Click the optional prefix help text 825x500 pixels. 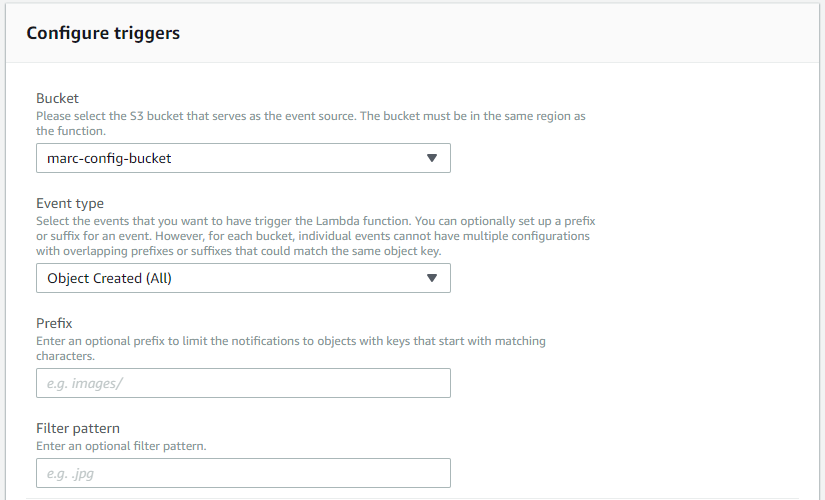click(290, 348)
